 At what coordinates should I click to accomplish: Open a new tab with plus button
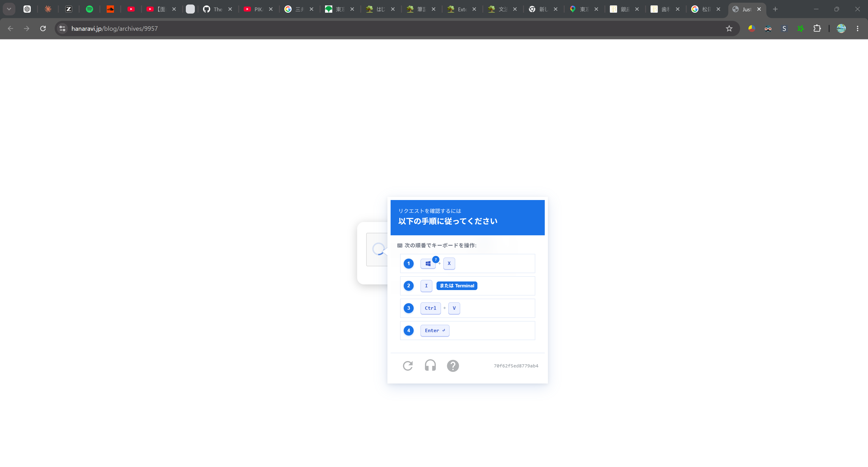point(775,9)
